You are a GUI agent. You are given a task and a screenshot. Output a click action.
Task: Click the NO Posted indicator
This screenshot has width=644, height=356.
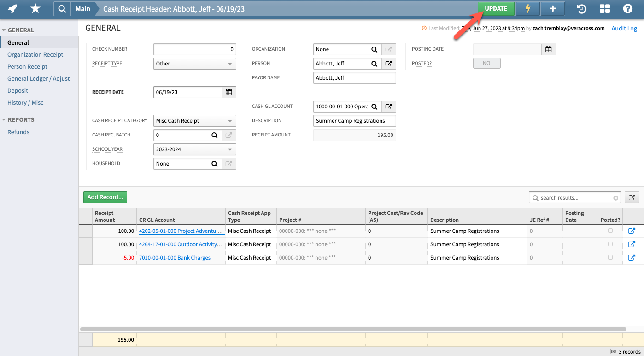(x=486, y=63)
